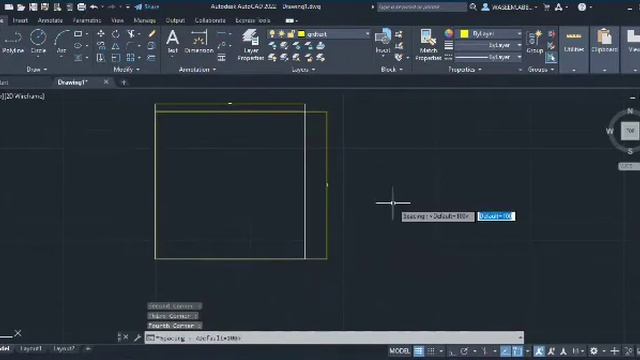Viewport: 640px width, 360px height.
Task: Expand the Layers panel dropdown
Action: 303,70
